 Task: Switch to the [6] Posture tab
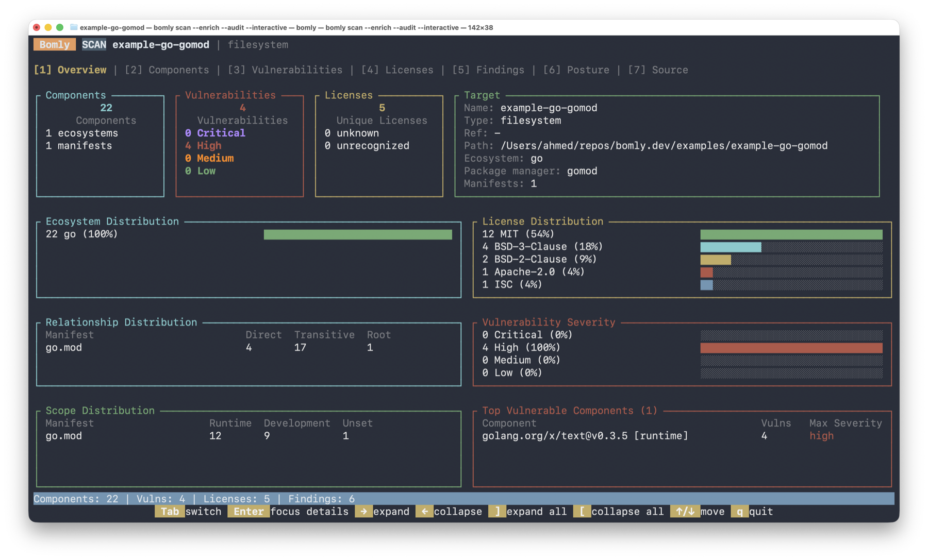(x=576, y=70)
